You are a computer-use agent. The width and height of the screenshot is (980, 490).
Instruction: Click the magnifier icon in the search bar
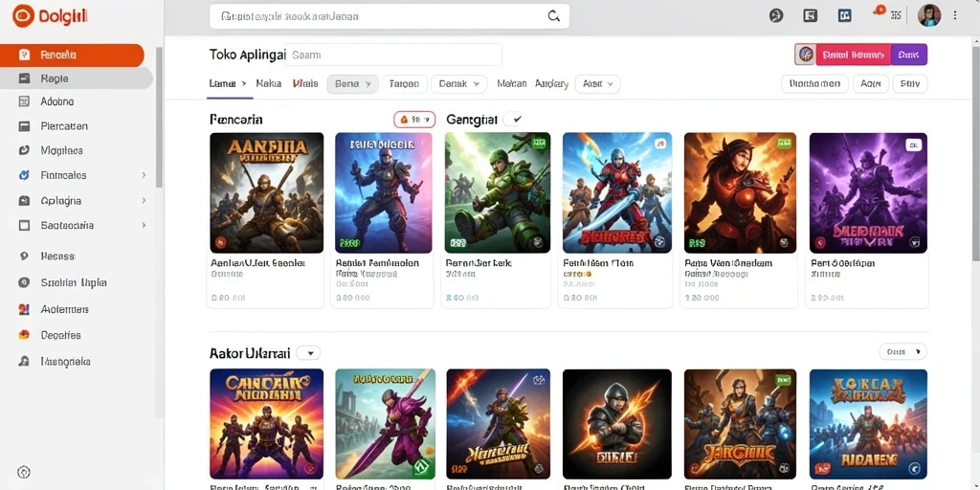coord(553,16)
